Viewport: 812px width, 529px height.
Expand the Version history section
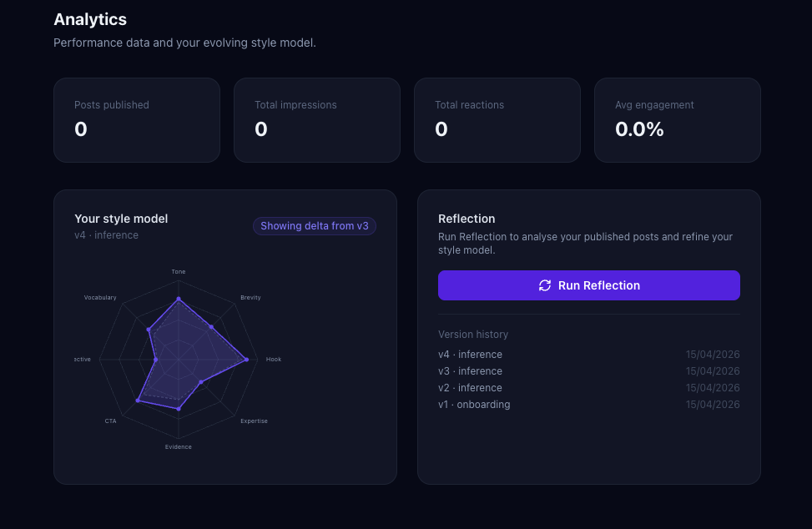point(473,334)
